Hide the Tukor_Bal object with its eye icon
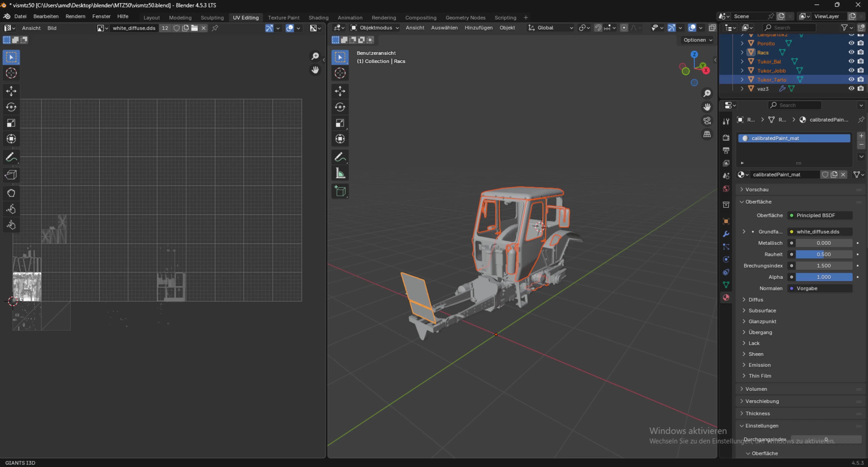 click(x=851, y=61)
